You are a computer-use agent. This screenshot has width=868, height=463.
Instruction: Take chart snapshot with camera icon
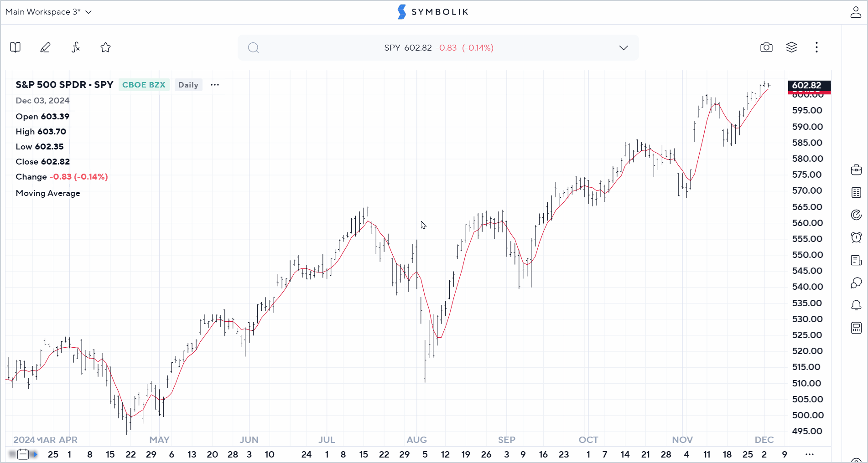click(x=766, y=47)
